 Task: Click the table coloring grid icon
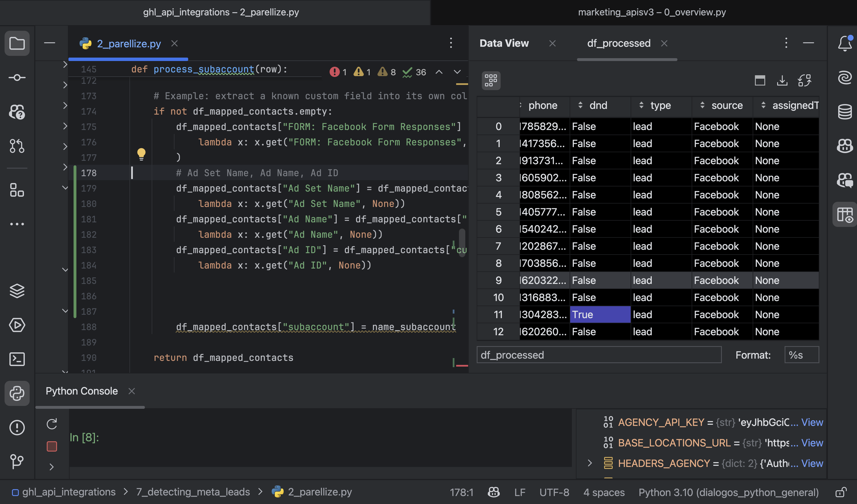491,80
